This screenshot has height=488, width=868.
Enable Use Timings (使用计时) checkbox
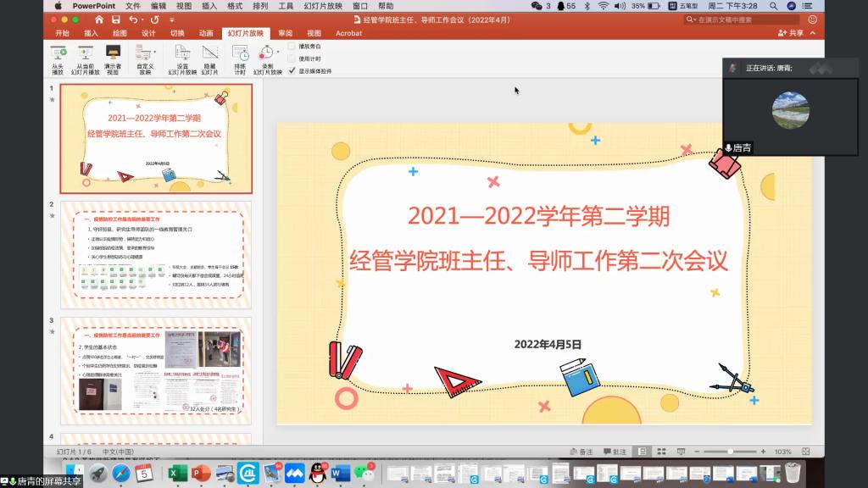(x=292, y=58)
